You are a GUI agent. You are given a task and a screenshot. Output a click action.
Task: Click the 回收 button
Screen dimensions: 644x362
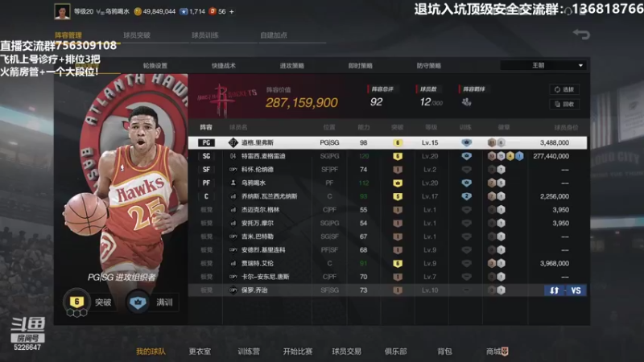pos(564,105)
